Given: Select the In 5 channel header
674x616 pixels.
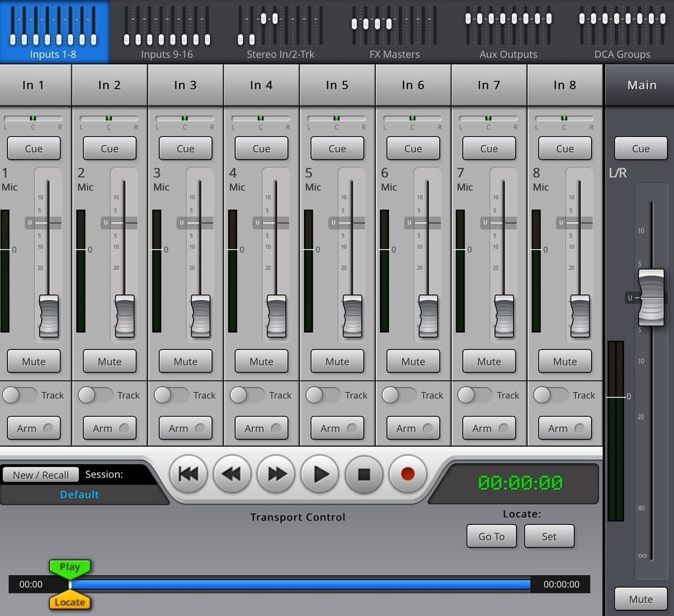Looking at the screenshot, I should click(x=337, y=85).
